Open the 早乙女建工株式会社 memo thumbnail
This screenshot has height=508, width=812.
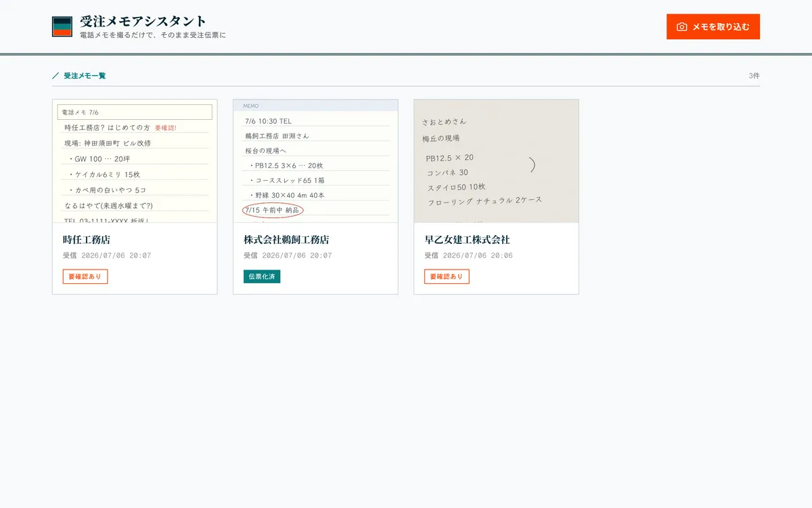pos(496,161)
